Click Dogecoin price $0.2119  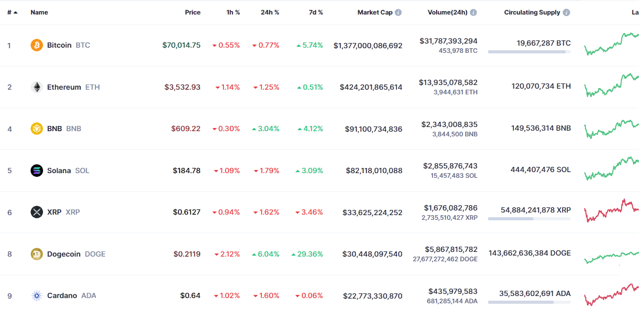tap(187, 254)
